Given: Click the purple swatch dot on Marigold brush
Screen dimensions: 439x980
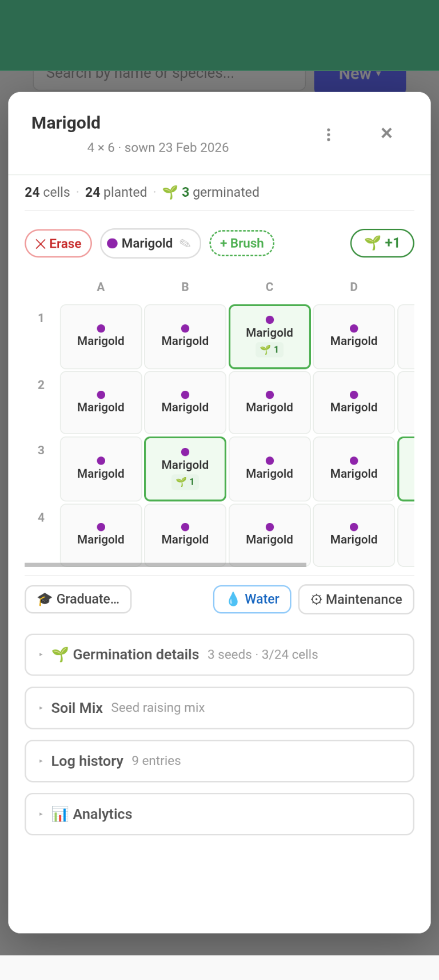Looking at the screenshot, I should click(113, 244).
